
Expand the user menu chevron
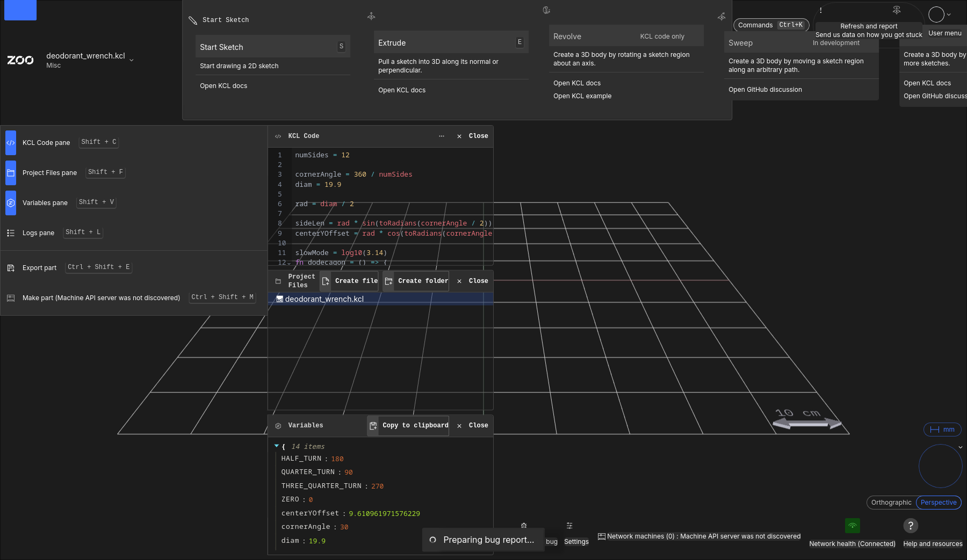point(949,15)
